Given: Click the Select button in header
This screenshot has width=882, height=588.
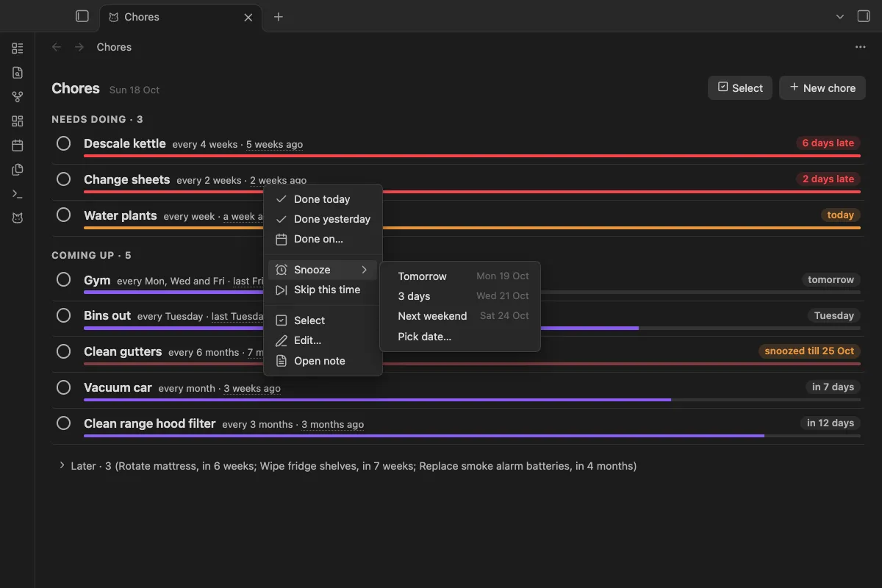Looking at the screenshot, I should (x=740, y=87).
